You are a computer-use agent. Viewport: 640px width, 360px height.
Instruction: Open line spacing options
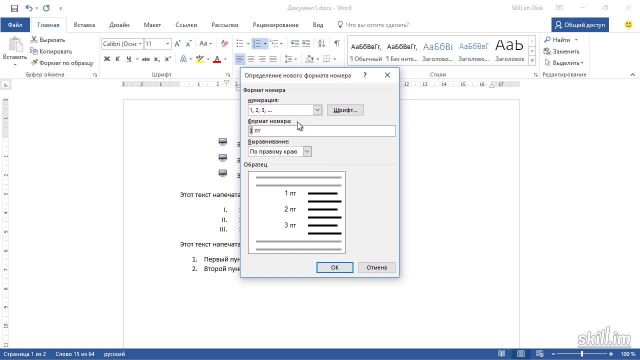[x=289, y=59]
